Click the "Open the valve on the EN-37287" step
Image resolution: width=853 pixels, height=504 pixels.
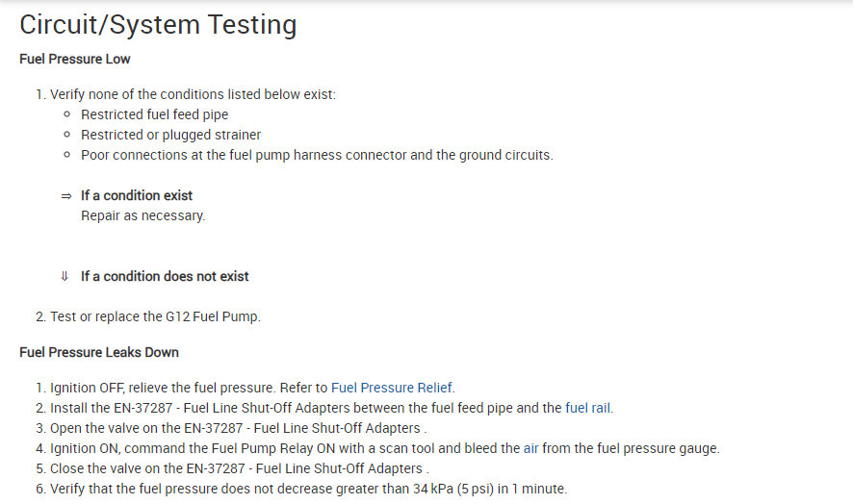coord(238,428)
